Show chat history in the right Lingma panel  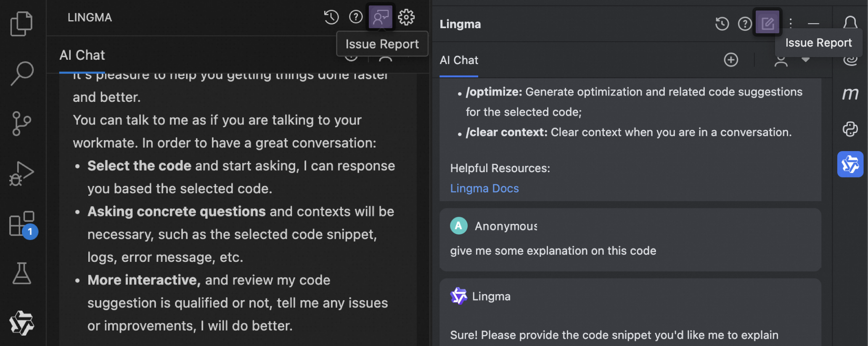pos(722,24)
